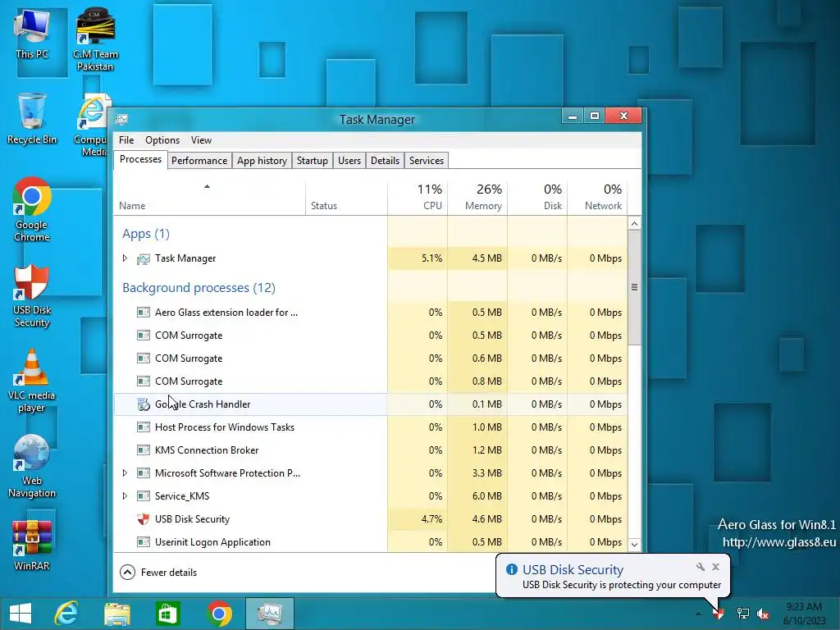Select COM Surrogate using 0.6 MB
The image size is (840, 630).
coord(370,358)
